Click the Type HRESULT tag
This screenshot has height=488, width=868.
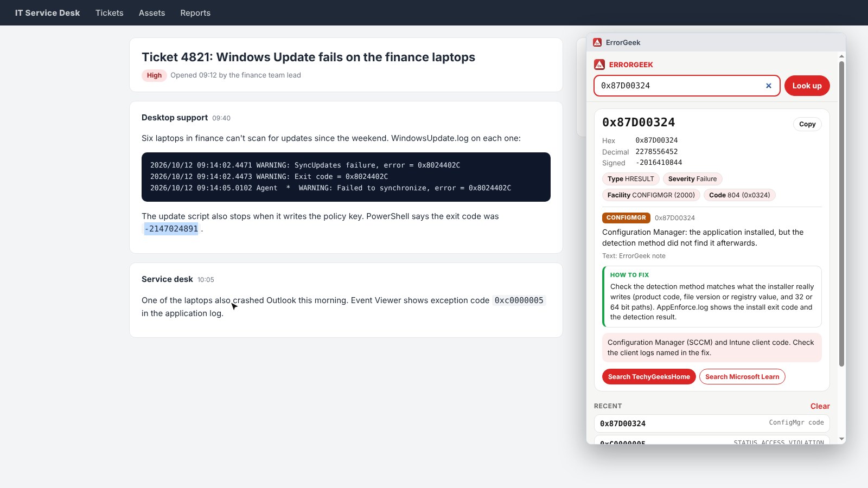pos(631,179)
